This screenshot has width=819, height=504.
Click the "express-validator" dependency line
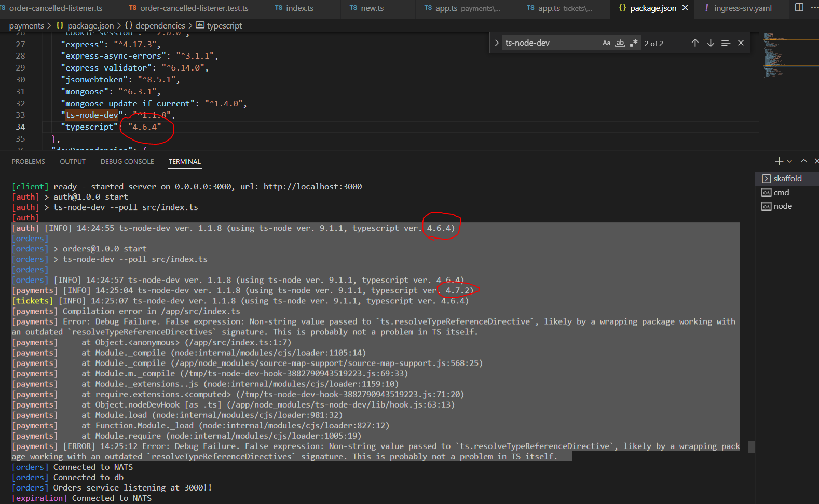click(134, 67)
